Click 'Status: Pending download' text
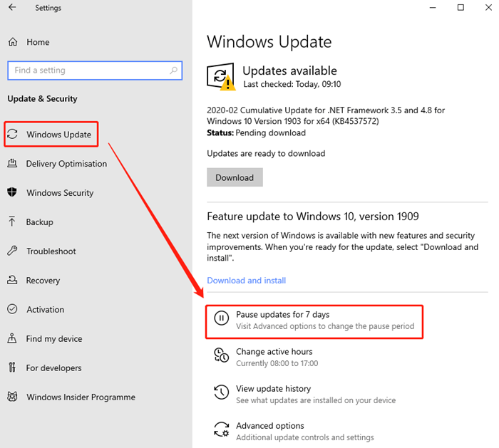This screenshot has height=448, width=499. 256,133
